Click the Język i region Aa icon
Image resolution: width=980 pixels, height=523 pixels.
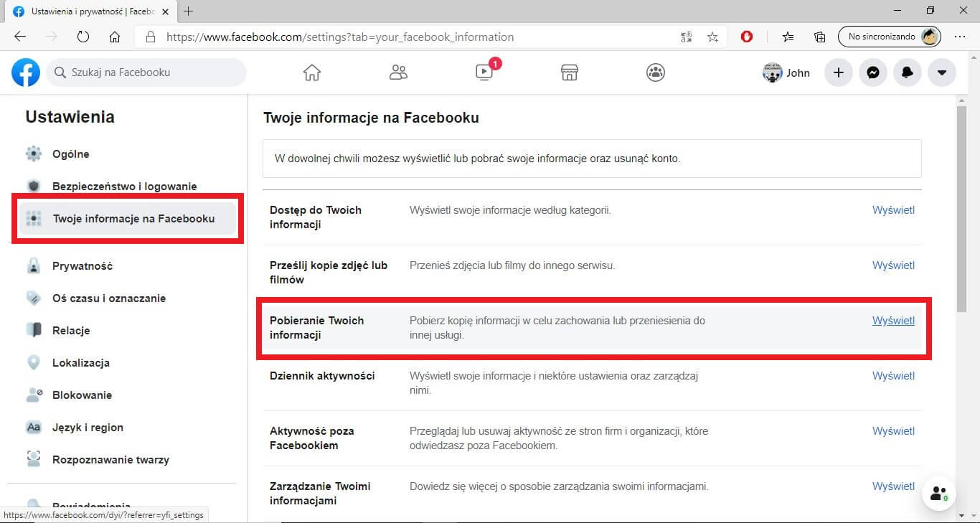point(34,428)
